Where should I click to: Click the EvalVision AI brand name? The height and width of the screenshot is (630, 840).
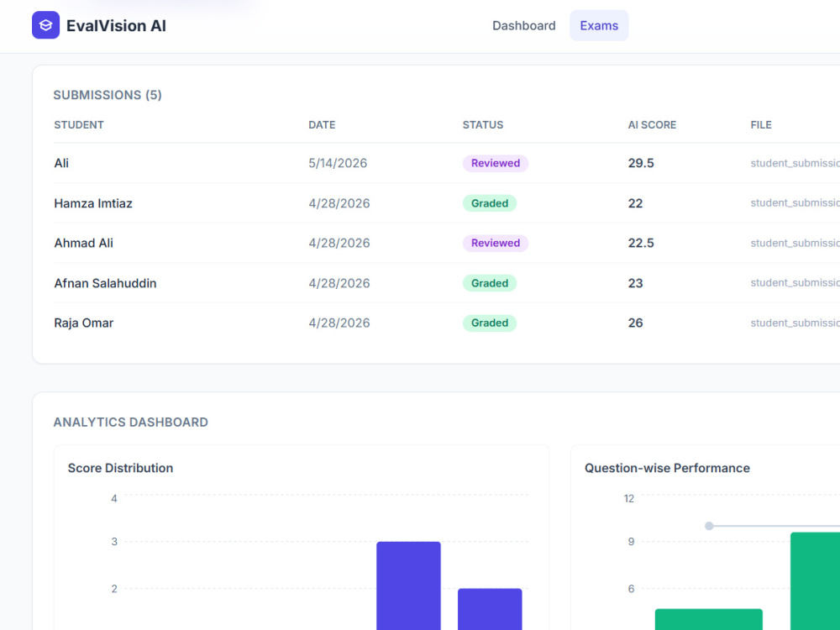tap(116, 26)
